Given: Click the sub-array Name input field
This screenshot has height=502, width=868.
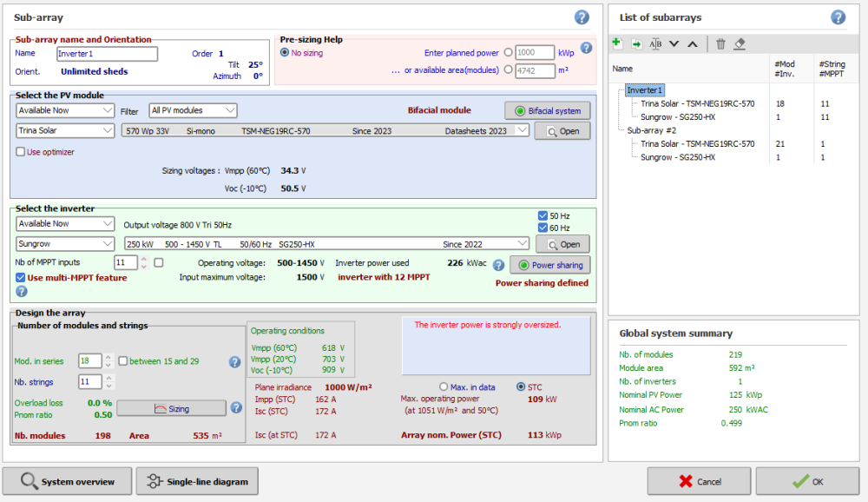Looking at the screenshot, I should click(x=107, y=54).
